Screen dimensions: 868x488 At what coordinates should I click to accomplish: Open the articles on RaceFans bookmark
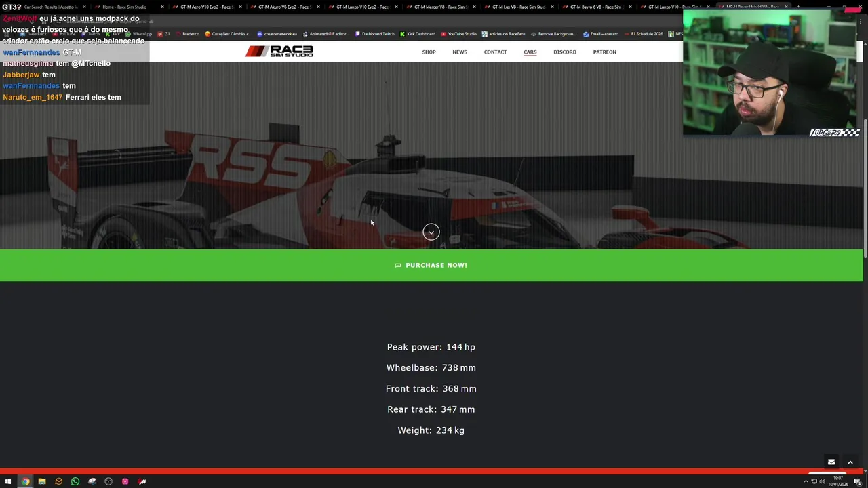click(x=504, y=34)
